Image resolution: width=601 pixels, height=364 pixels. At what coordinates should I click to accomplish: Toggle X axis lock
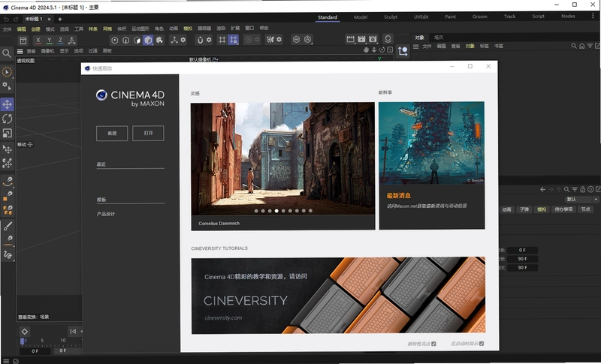(x=38, y=41)
